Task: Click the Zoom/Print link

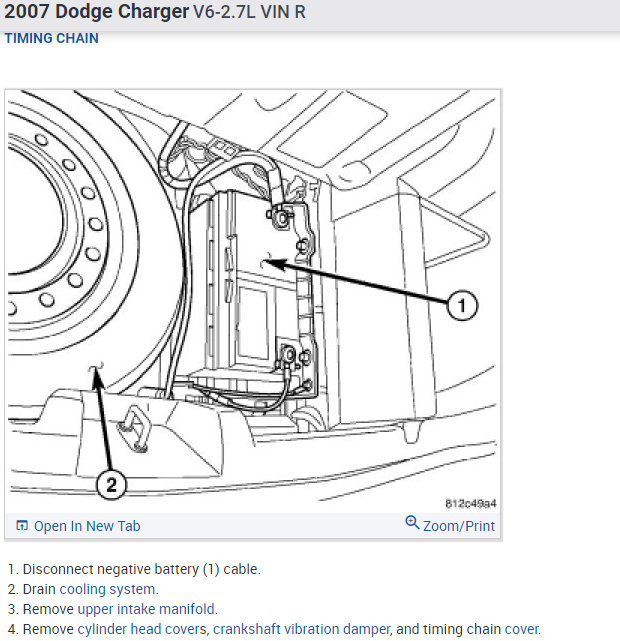Action: [459, 526]
